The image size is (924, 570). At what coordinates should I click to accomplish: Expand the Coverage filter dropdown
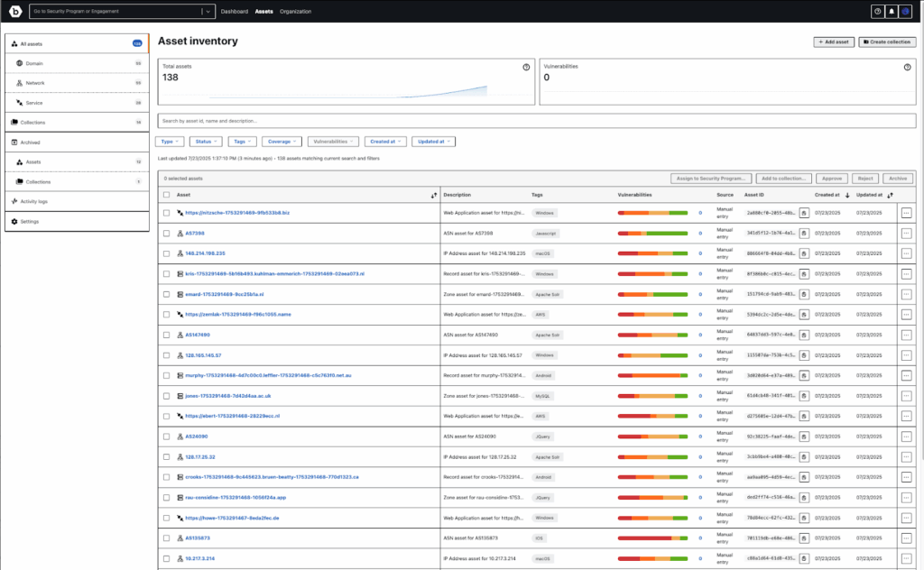click(x=282, y=142)
